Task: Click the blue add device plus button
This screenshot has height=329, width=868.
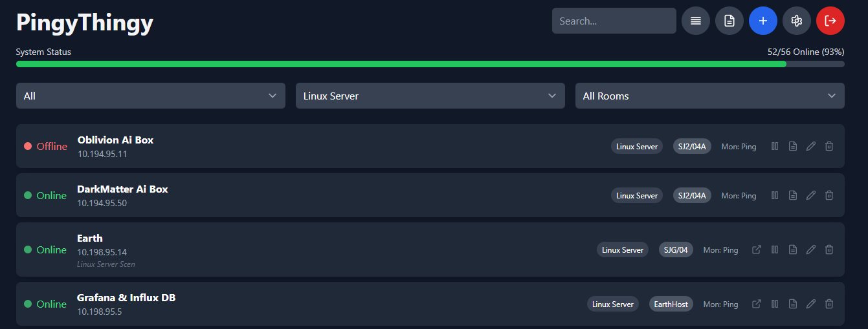Action: [x=762, y=21]
